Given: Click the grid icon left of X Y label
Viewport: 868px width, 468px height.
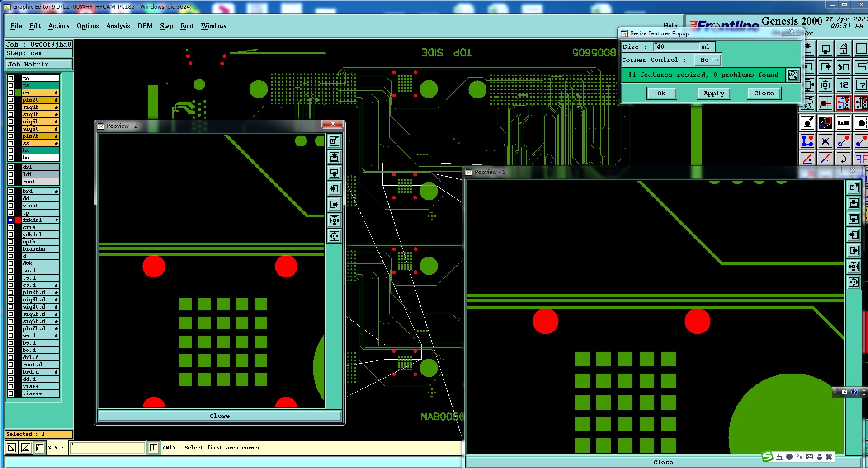Looking at the screenshot, I should point(40,448).
